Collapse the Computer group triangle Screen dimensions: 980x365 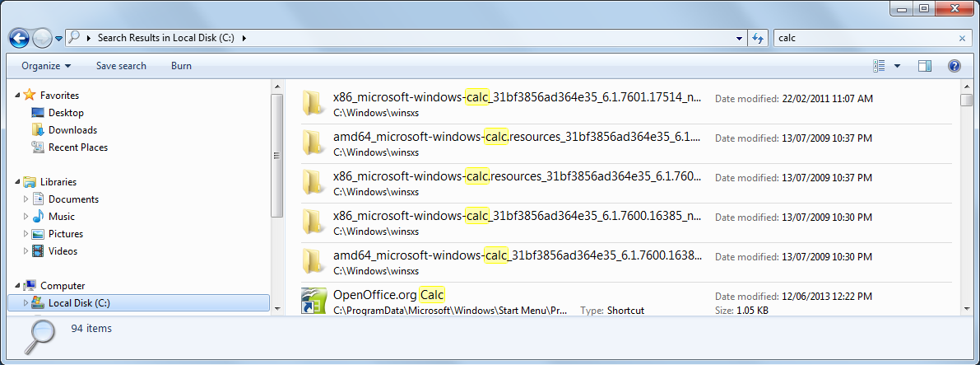click(17, 285)
